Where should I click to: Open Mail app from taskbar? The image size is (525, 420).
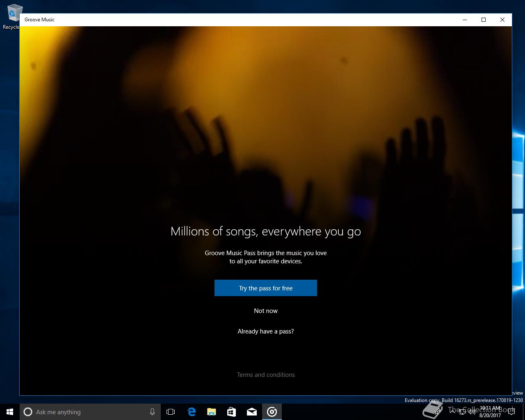[251, 412]
